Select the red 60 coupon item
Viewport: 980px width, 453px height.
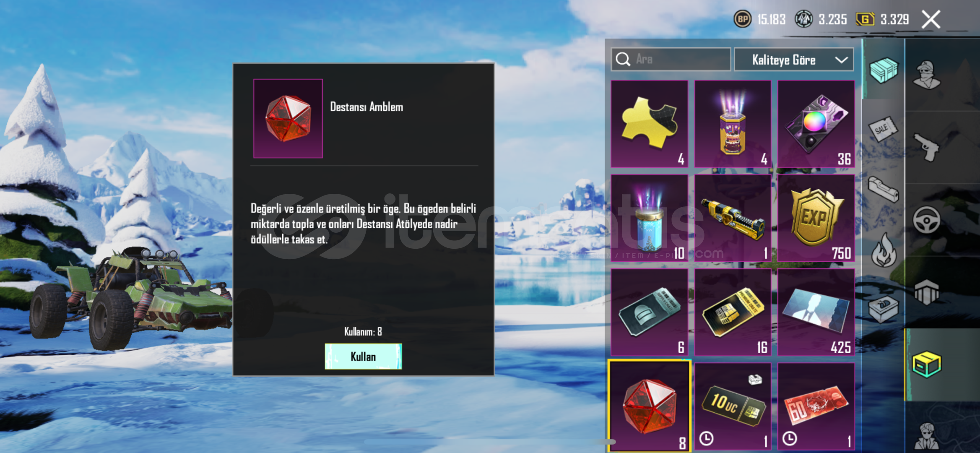click(x=816, y=406)
